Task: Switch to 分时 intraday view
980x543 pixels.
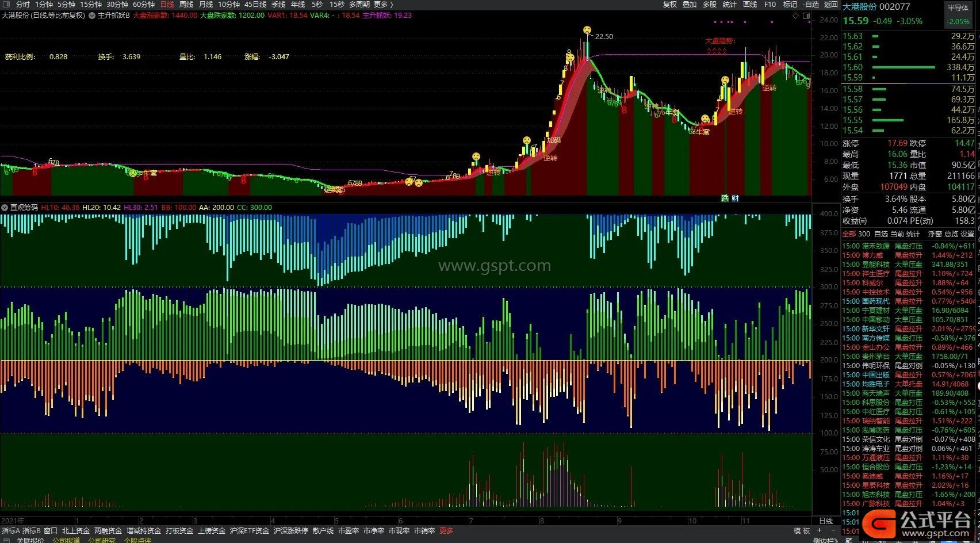Action: pos(23,4)
